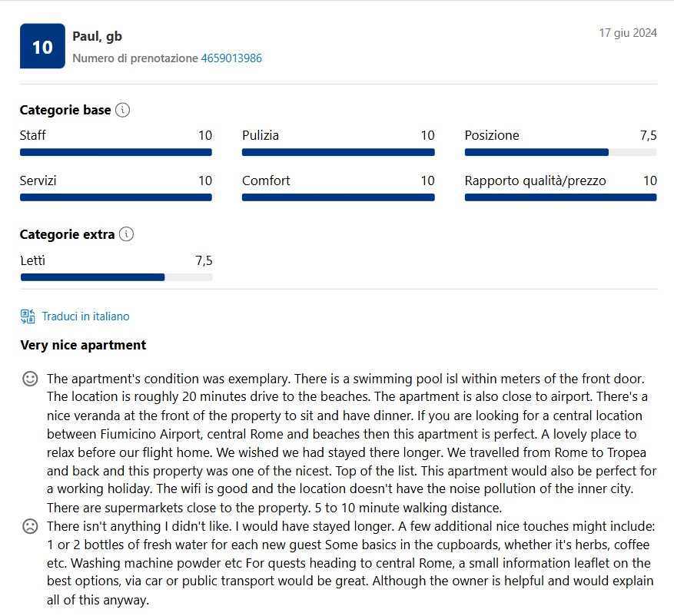Image resolution: width=674 pixels, height=616 pixels.
Task: Click the info icon beside Categorie extra
Action: (x=126, y=234)
